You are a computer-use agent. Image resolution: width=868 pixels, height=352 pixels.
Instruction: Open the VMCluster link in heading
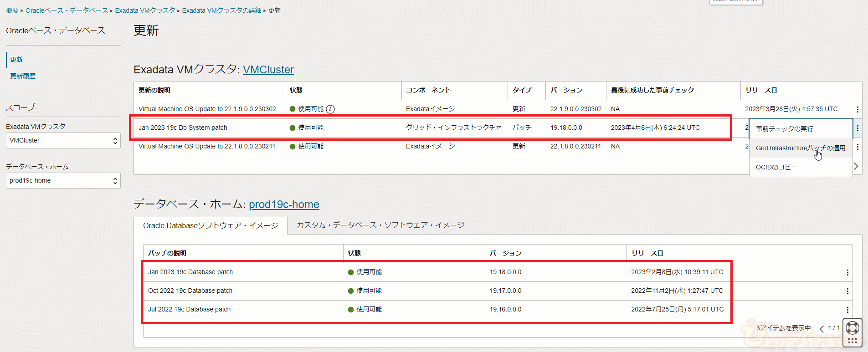[268, 70]
